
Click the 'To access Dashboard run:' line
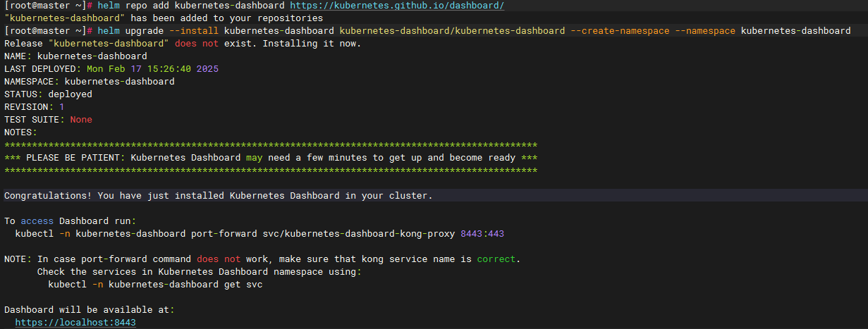click(70, 221)
